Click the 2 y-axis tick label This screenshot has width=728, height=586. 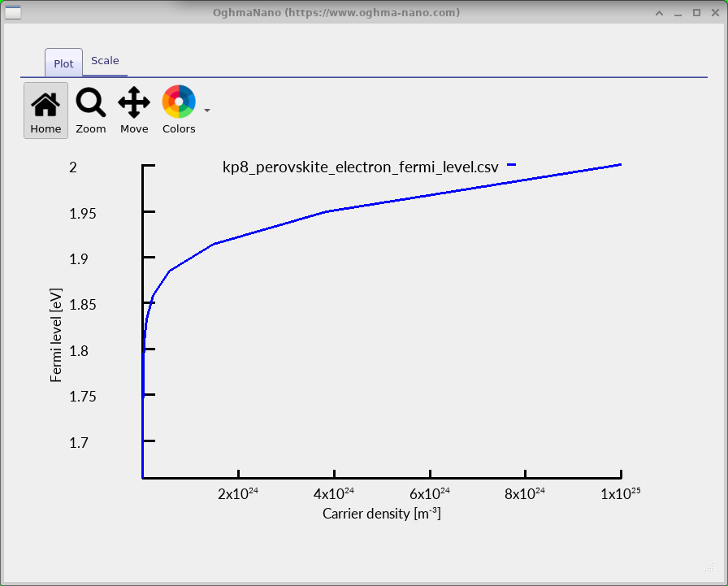click(73, 167)
